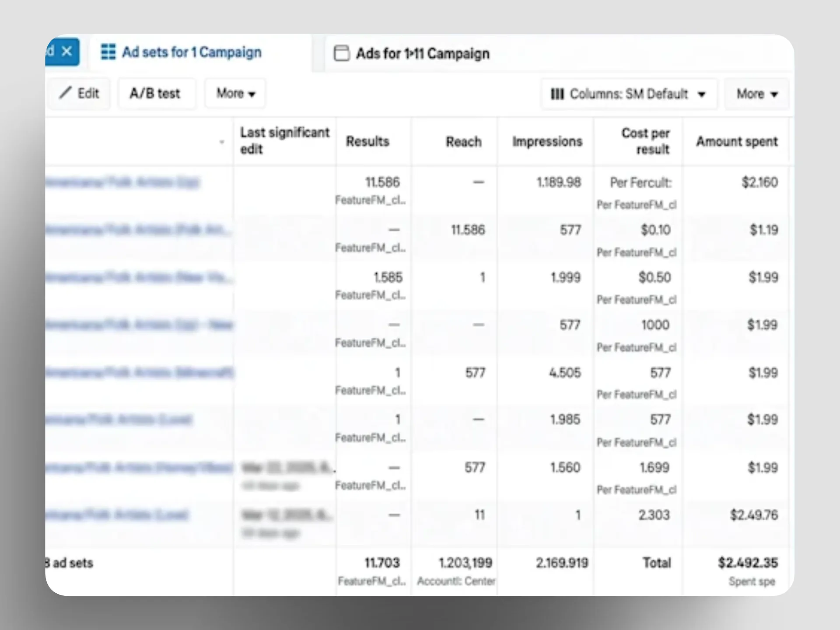840x630 pixels.
Task: Click the 1.999 impressions value
Action: pyautogui.click(x=565, y=277)
